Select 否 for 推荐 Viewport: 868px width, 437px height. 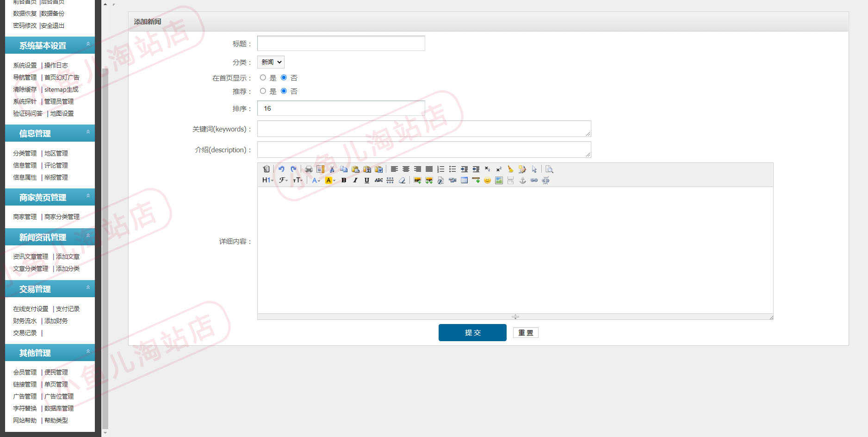(284, 91)
